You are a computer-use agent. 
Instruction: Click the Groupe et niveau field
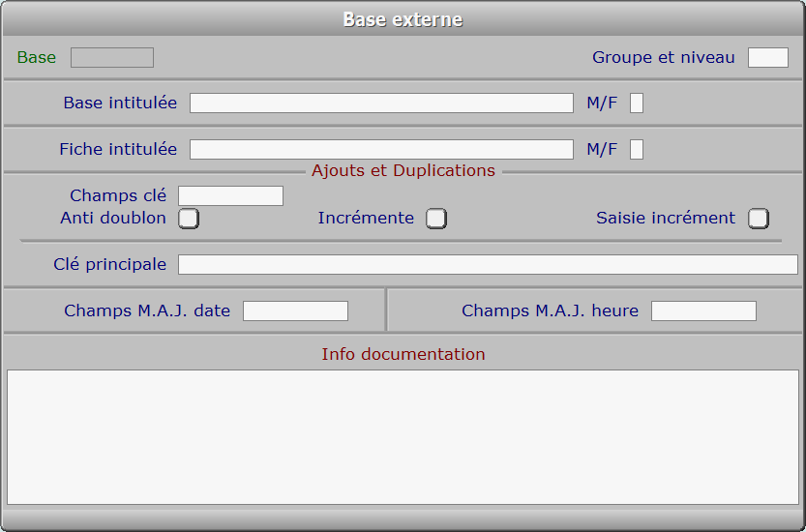768,58
